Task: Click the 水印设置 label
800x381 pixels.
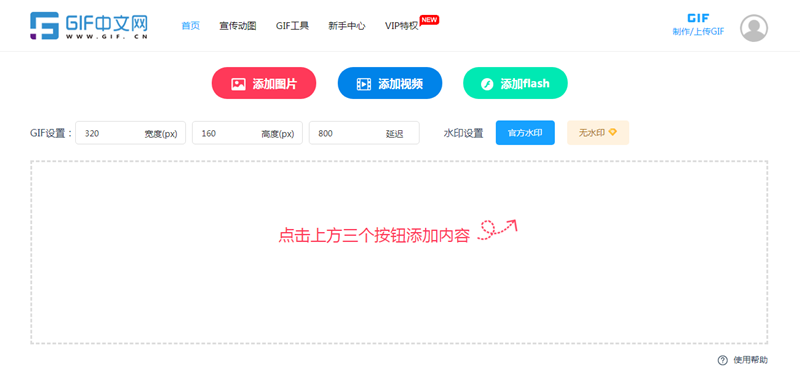Action: pos(463,133)
